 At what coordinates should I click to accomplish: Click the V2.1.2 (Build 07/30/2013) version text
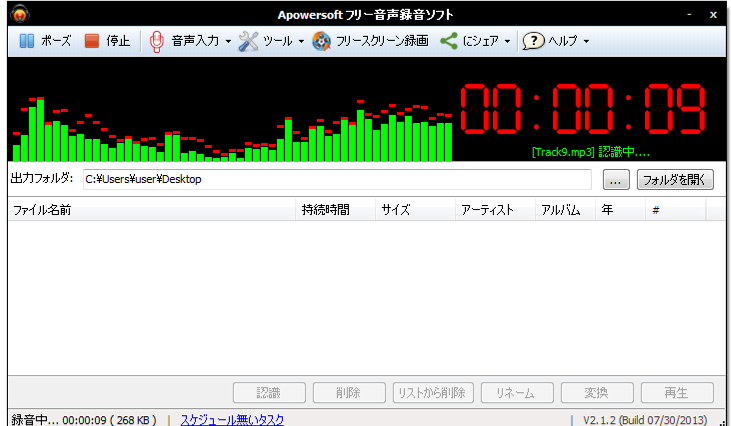click(645, 420)
